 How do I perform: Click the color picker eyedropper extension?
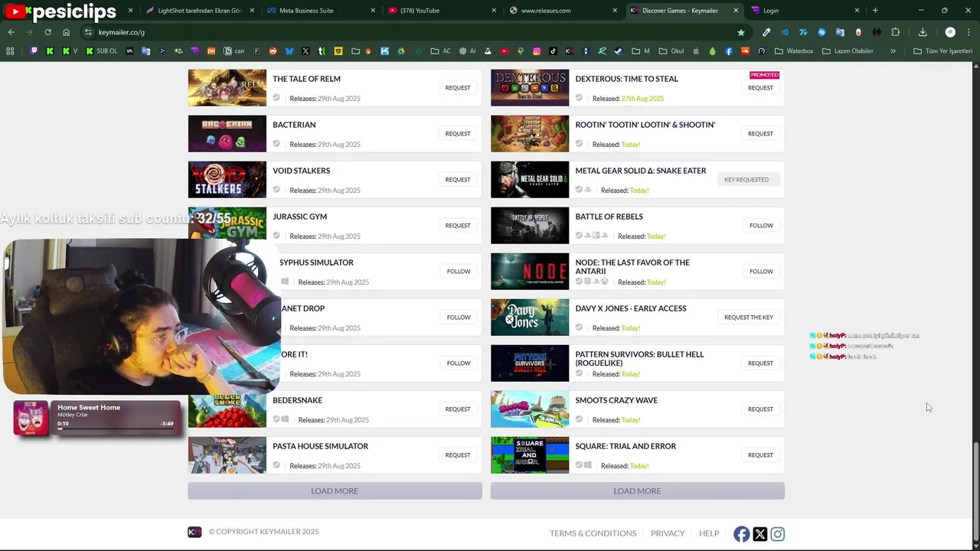pos(766,32)
